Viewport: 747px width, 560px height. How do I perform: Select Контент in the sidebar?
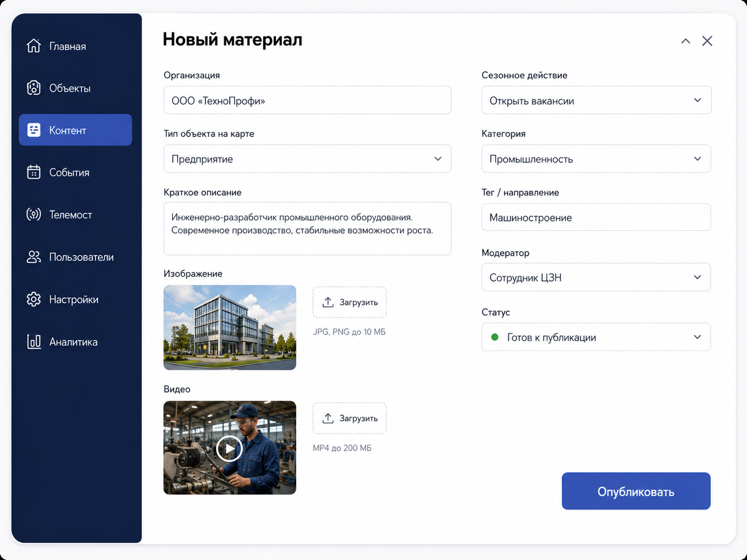tap(75, 130)
